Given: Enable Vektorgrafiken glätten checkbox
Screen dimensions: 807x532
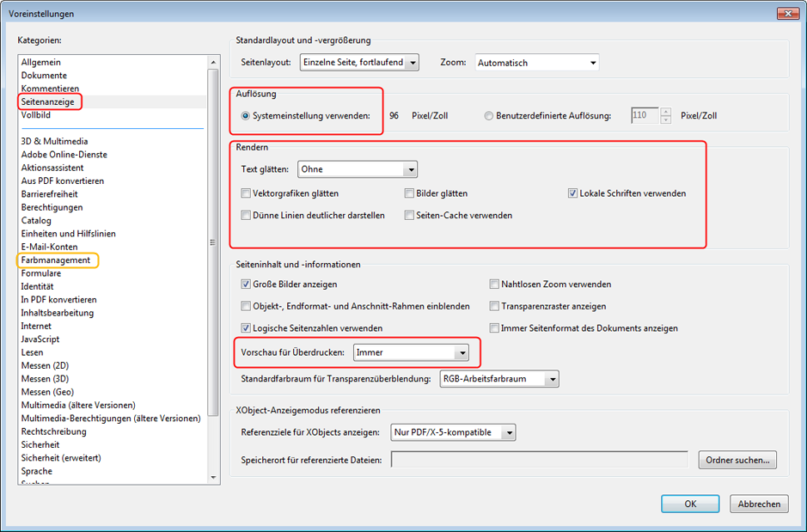Looking at the screenshot, I should 246,193.
